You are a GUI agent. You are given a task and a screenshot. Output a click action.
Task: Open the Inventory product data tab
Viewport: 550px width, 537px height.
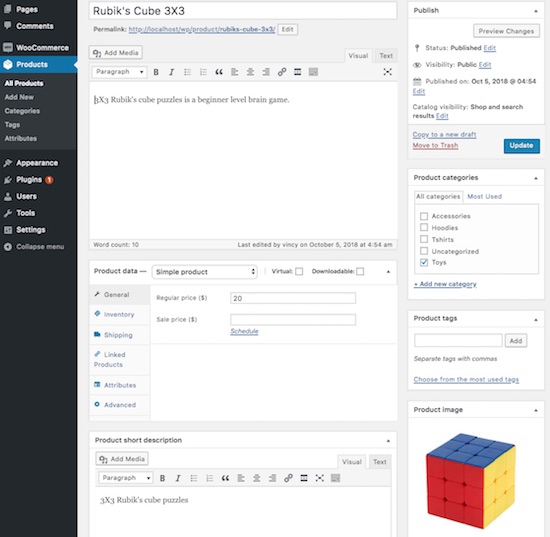tap(120, 315)
